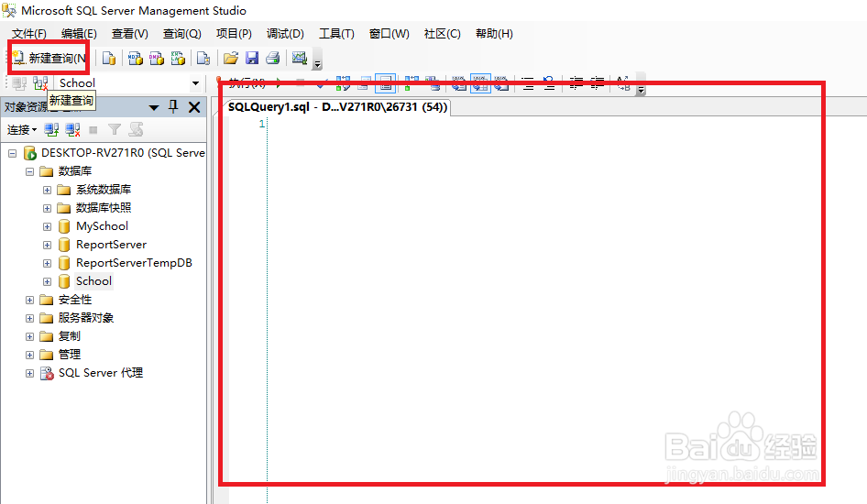Screen dimensions: 867x504
Task: Specify values for template parameters
Action: point(623,83)
